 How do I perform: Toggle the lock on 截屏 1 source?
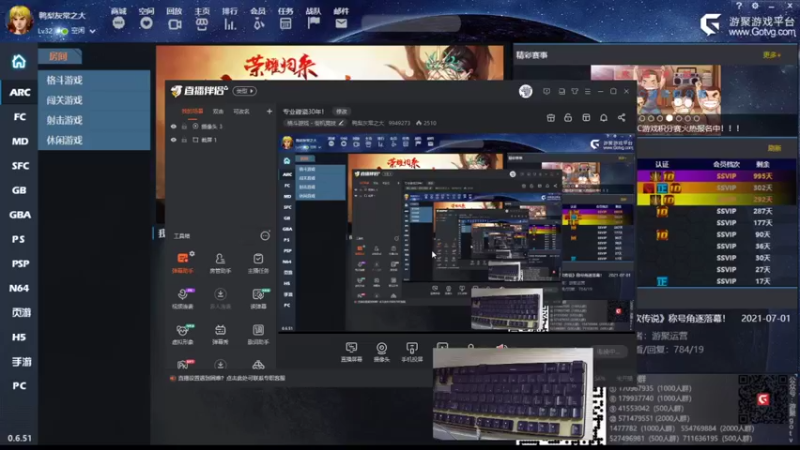point(184,140)
